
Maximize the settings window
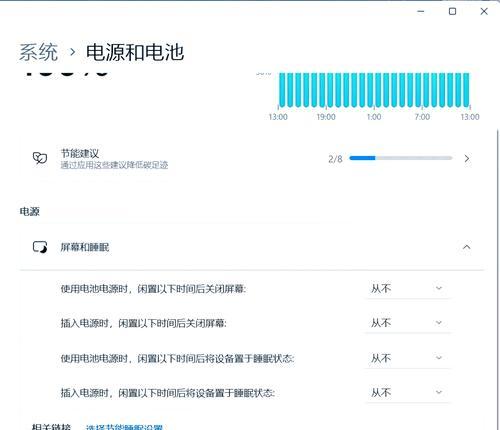click(452, 12)
